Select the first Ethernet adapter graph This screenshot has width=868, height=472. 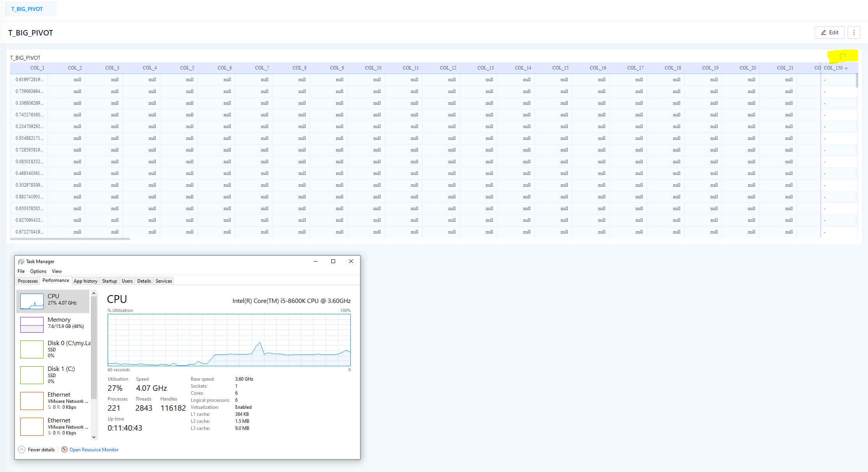[x=32, y=401]
